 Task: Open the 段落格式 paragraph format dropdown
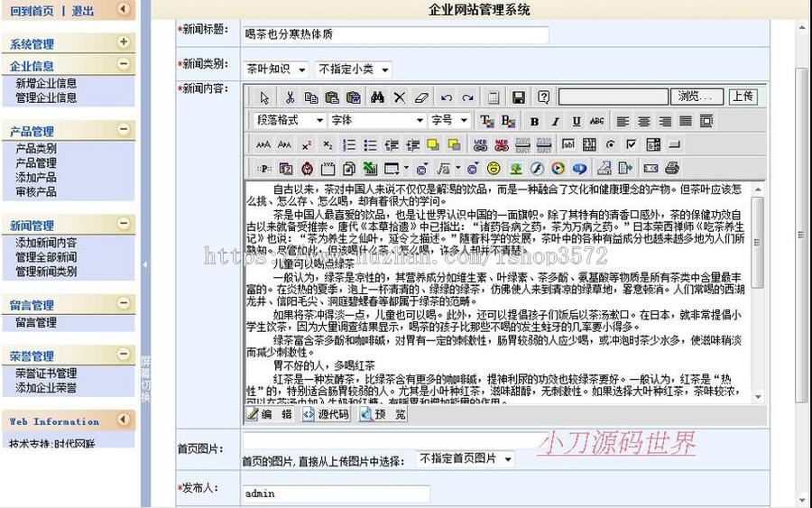pos(289,121)
